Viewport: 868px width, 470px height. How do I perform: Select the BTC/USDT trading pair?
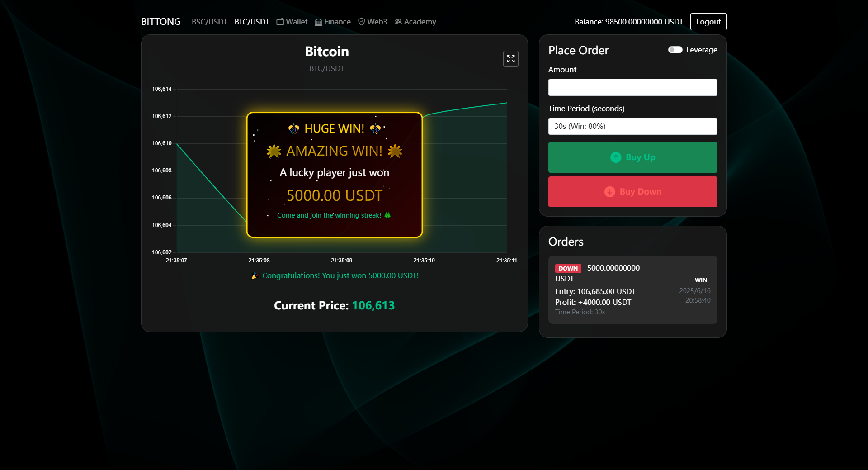click(251, 22)
